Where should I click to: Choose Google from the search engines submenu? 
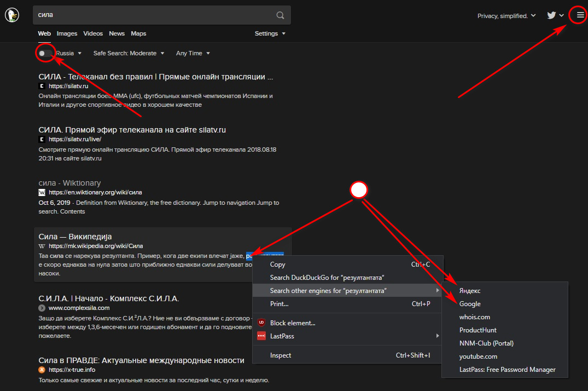click(x=470, y=304)
